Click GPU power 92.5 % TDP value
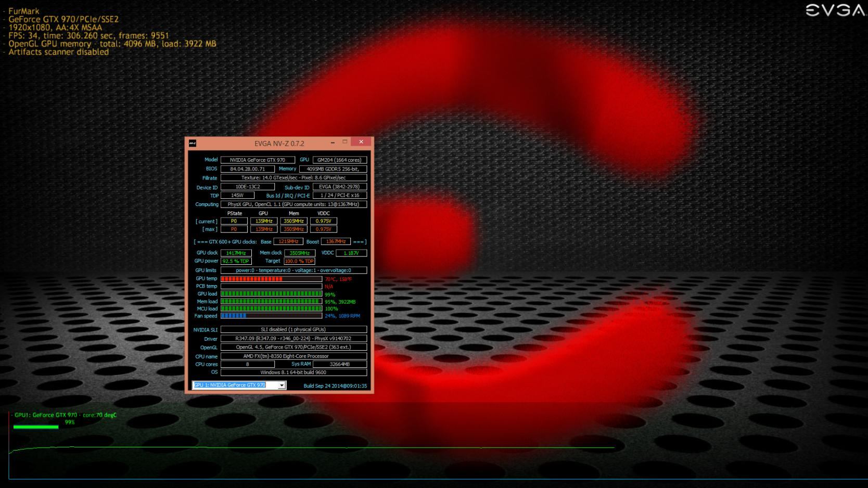The height and width of the screenshot is (488, 868). point(236,261)
